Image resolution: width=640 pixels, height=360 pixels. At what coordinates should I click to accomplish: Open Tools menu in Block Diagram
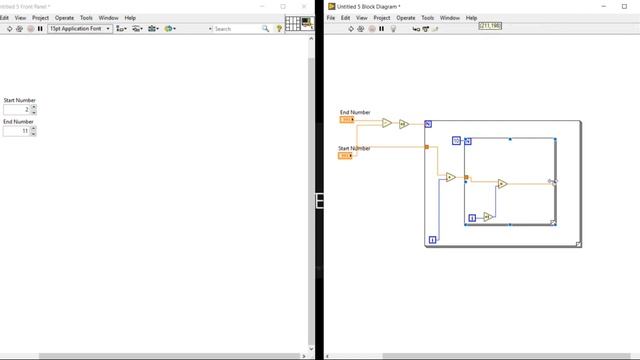click(x=427, y=18)
